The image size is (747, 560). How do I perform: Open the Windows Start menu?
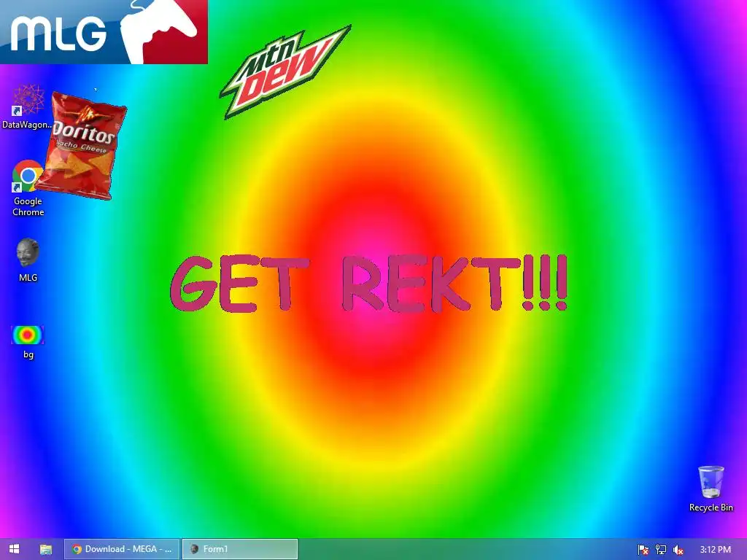point(15,549)
